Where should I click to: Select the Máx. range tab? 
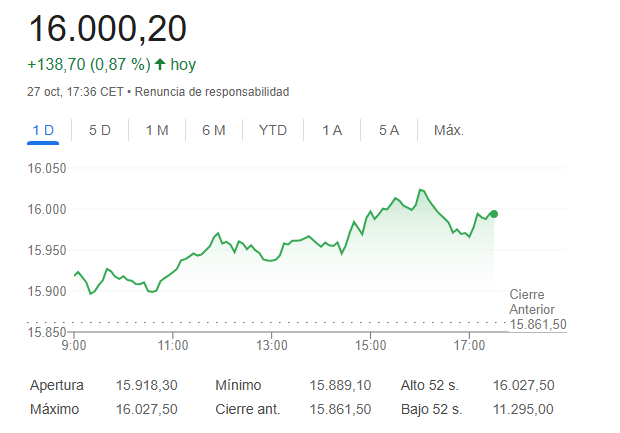coord(449,130)
